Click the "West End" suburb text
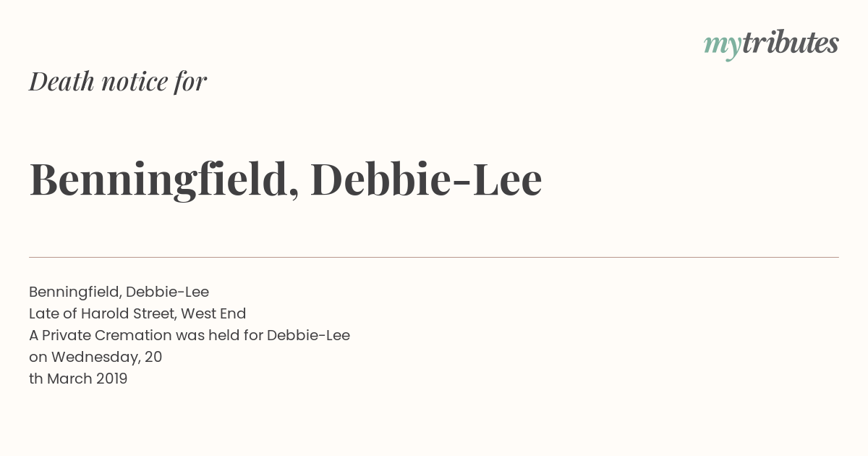 click(213, 313)
